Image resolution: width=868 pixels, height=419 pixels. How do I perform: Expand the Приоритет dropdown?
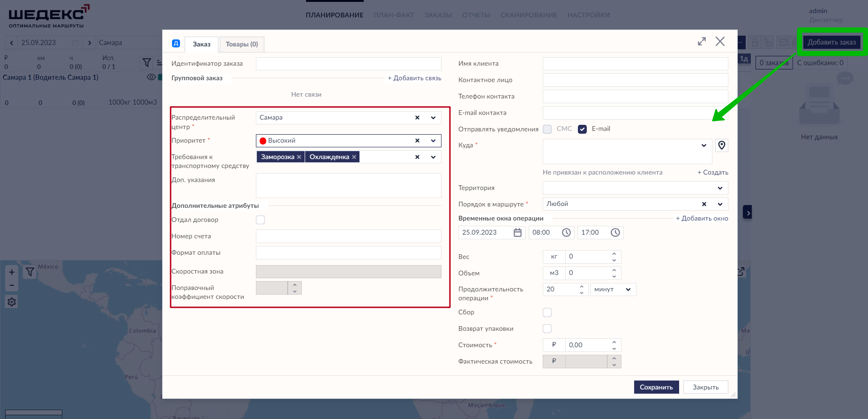click(433, 141)
